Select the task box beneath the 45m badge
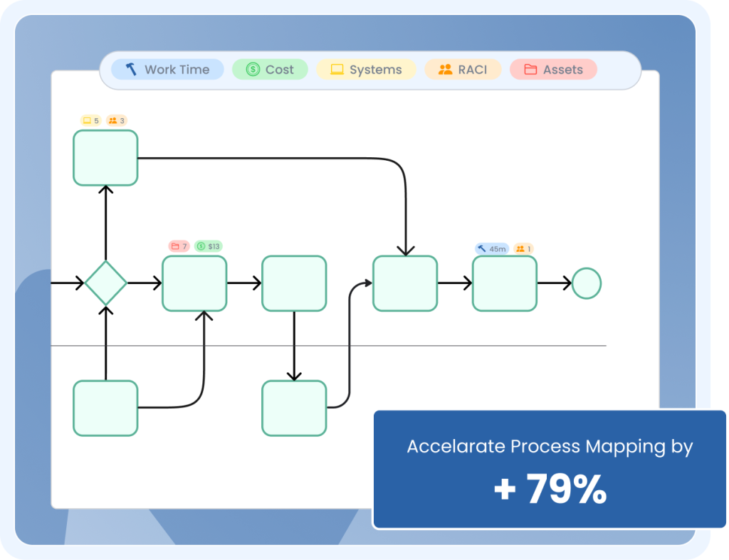The height and width of the screenshot is (560, 729). (x=505, y=283)
